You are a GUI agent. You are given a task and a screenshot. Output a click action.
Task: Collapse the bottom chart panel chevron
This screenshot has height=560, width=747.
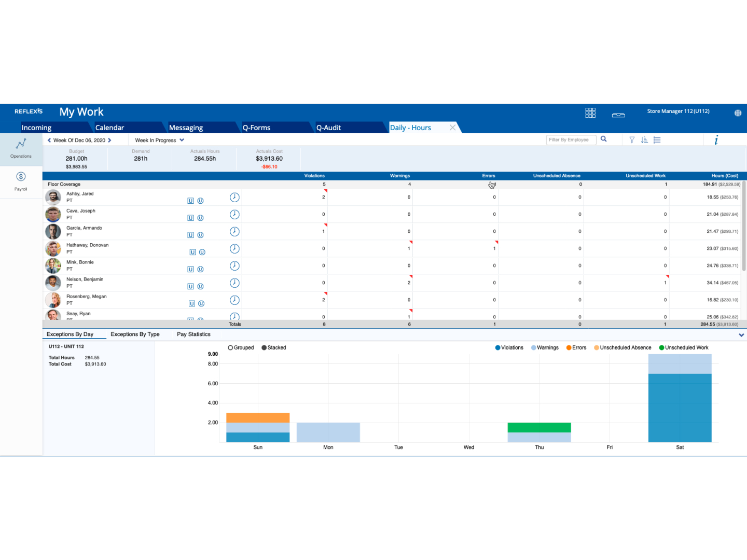click(741, 335)
